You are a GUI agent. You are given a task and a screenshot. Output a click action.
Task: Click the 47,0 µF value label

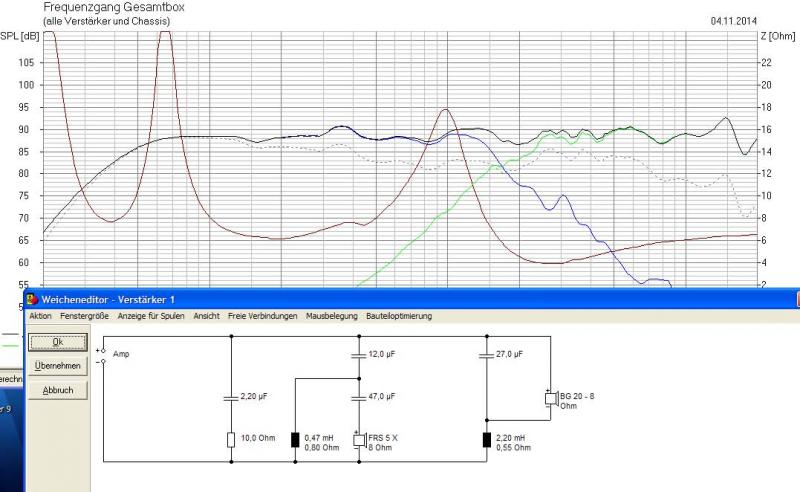pyautogui.click(x=382, y=396)
